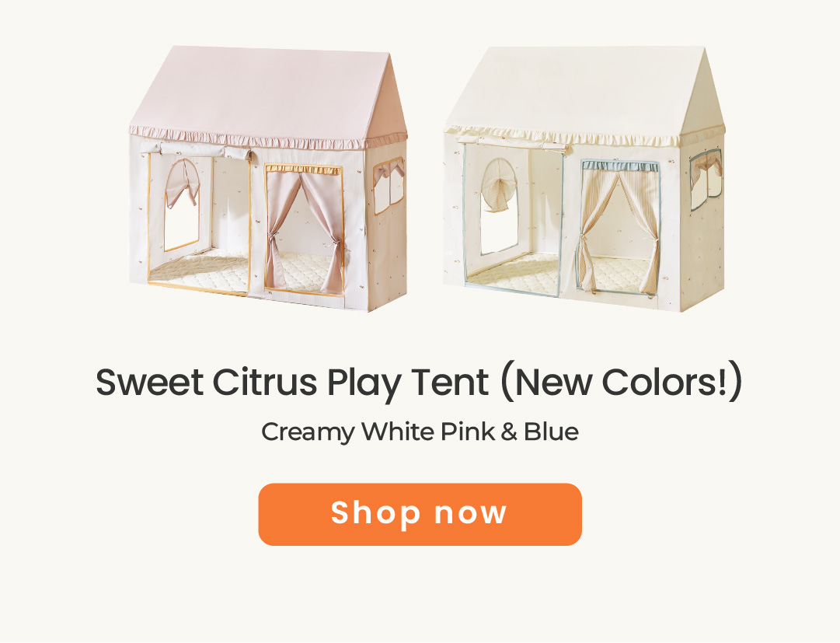The height and width of the screenshot is (643, 840).
Task: Click the quilted mat inside the pink tent
Action: pos(199,271)
